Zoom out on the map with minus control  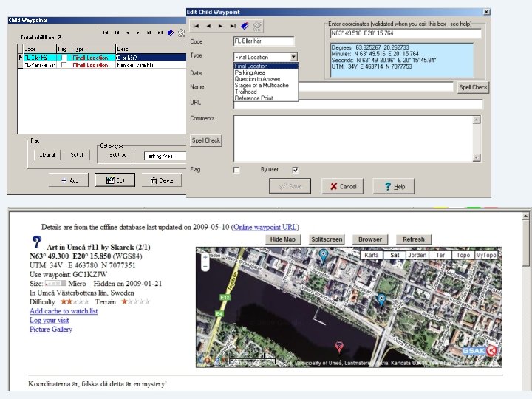point(205,267)
